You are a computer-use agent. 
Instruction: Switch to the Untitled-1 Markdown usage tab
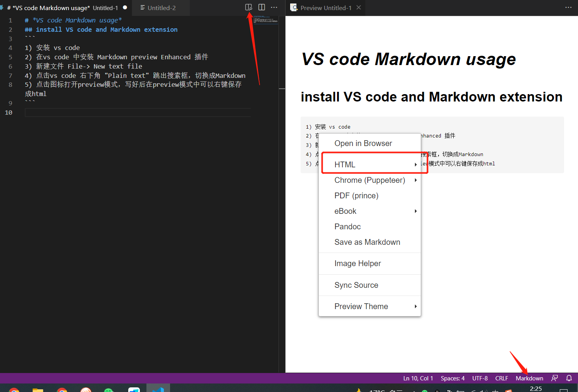click(66, 8)
